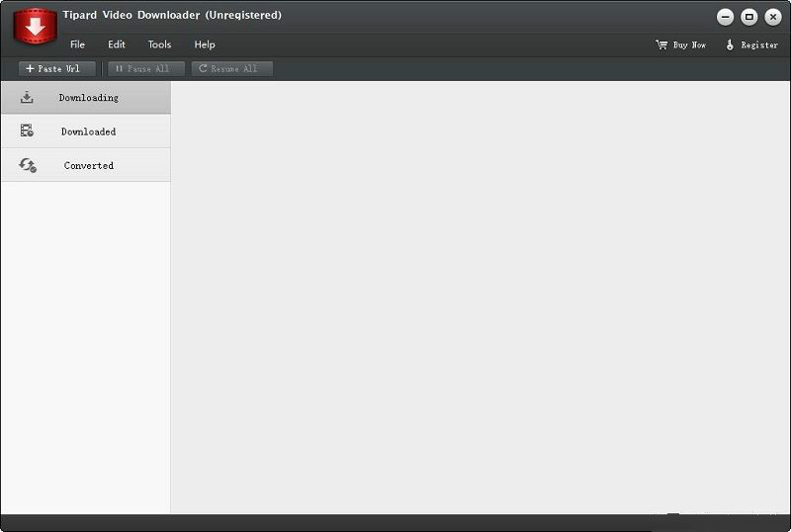Click the Converted arrows icon
This screenshot has width=791, height=532.
[28, 165]
